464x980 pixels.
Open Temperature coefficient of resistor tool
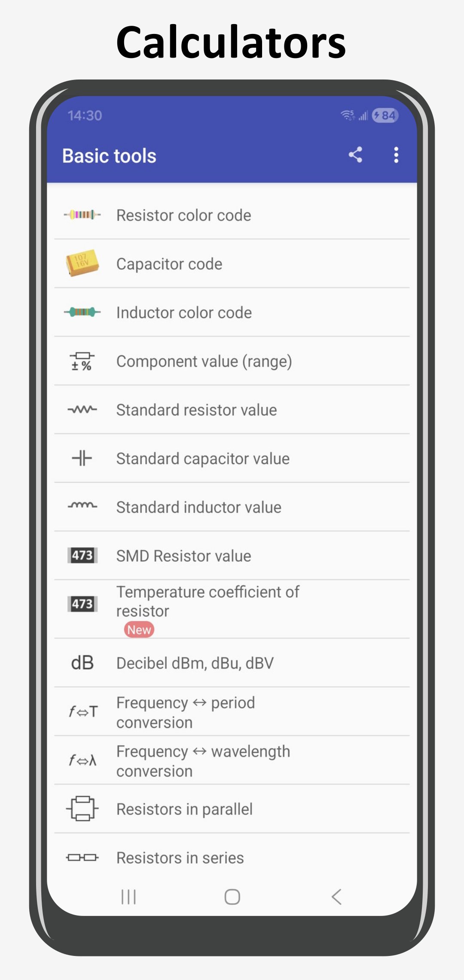[208, 601]
